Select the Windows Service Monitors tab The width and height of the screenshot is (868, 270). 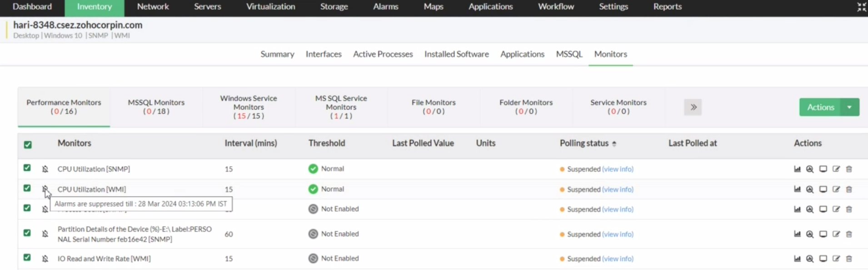tap(249, 107)
